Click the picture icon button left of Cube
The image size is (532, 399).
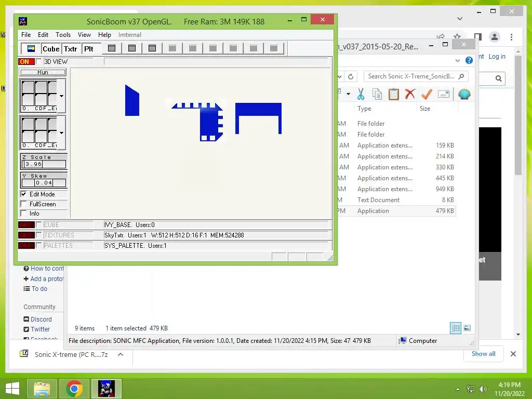[31, 48]
